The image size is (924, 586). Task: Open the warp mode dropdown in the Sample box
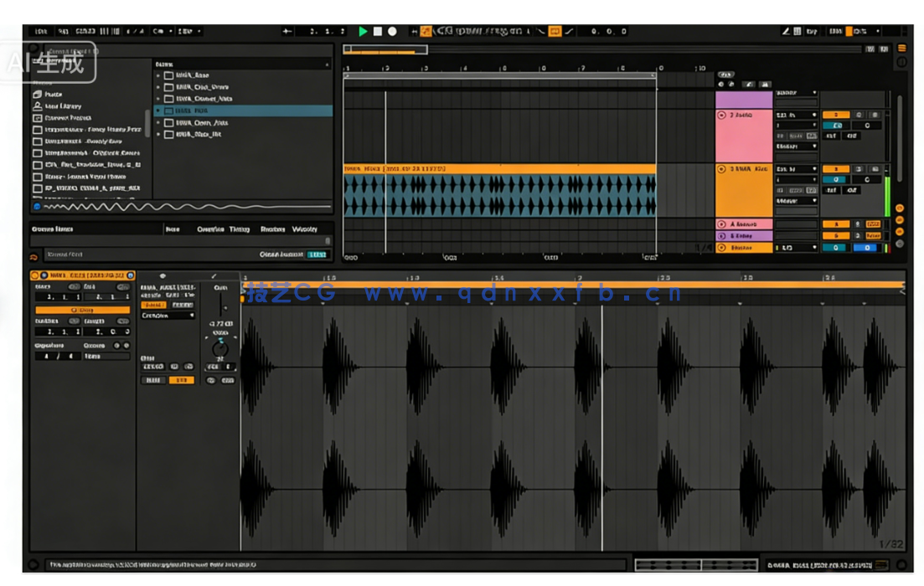click(167, 315)
